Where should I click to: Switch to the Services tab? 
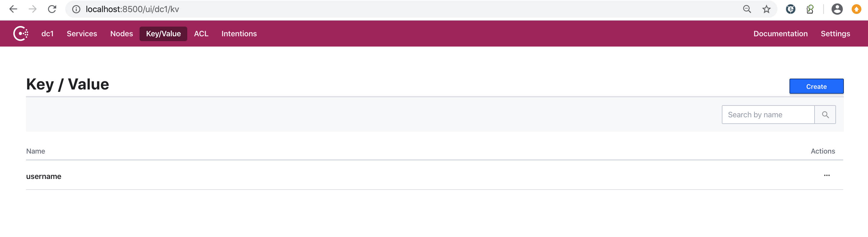pyautogui.click(x=82, y=33)
